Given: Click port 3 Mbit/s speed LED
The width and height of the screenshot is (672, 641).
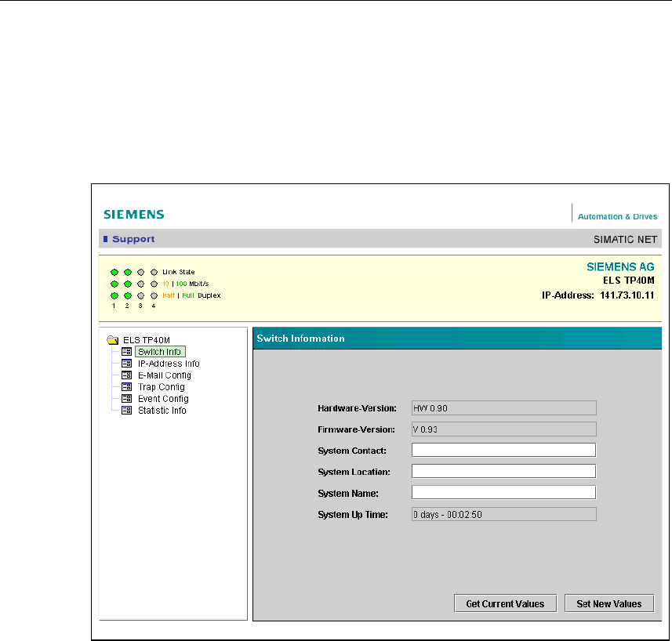Looking at the screenshot, I should 141,284.
